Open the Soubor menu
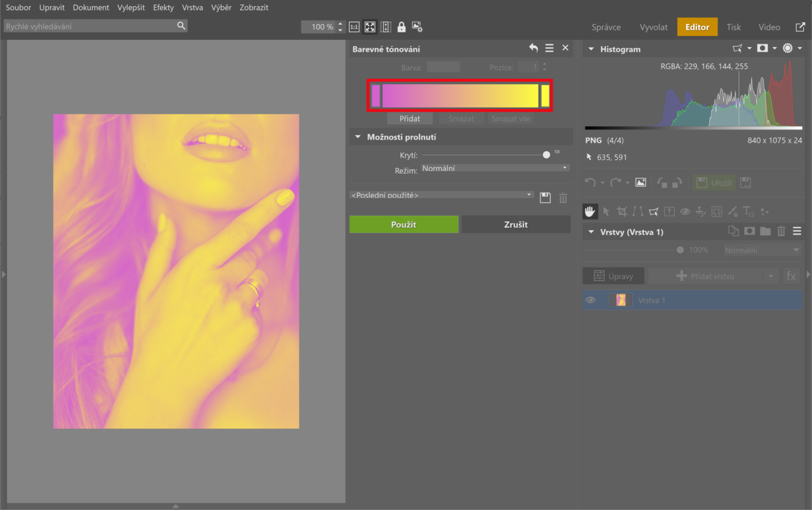 coord(18,8)
